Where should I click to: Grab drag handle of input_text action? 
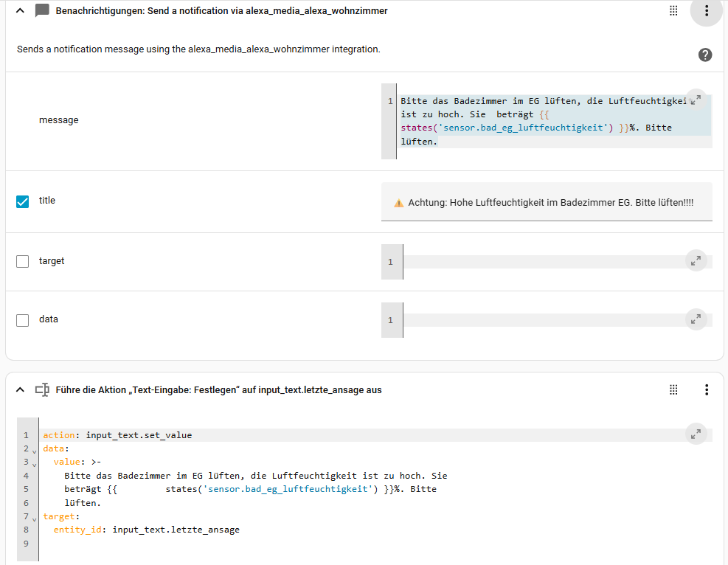[x=673, y=389]
